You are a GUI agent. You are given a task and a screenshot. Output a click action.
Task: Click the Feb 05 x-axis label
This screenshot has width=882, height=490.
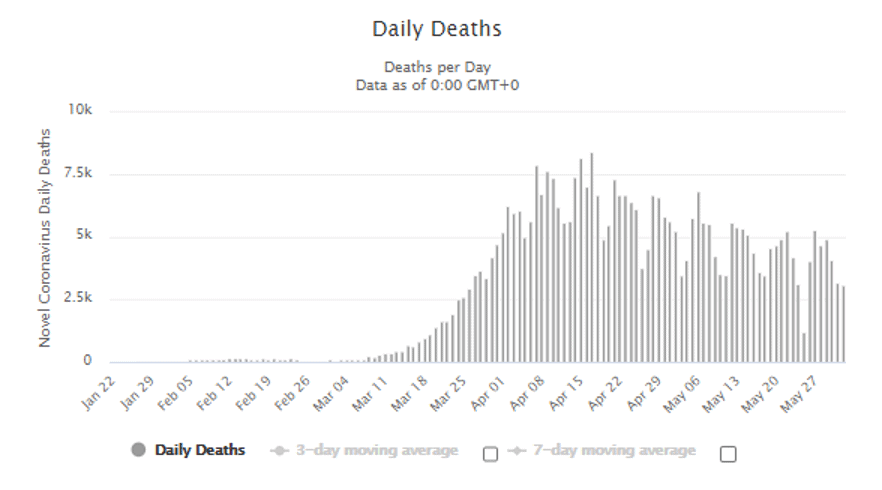point(176,393)
